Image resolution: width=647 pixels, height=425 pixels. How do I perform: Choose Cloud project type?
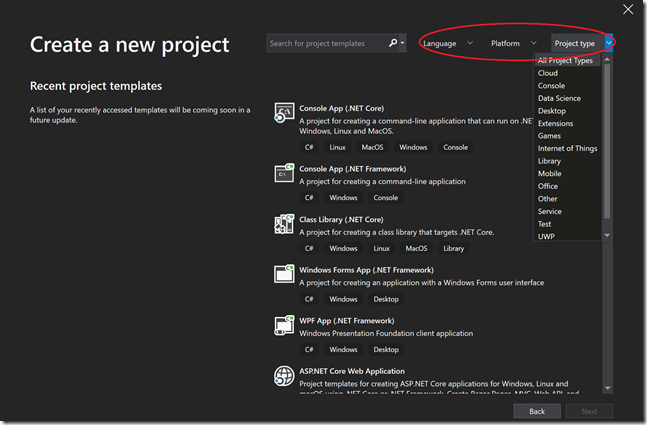(x=548, y=73)
